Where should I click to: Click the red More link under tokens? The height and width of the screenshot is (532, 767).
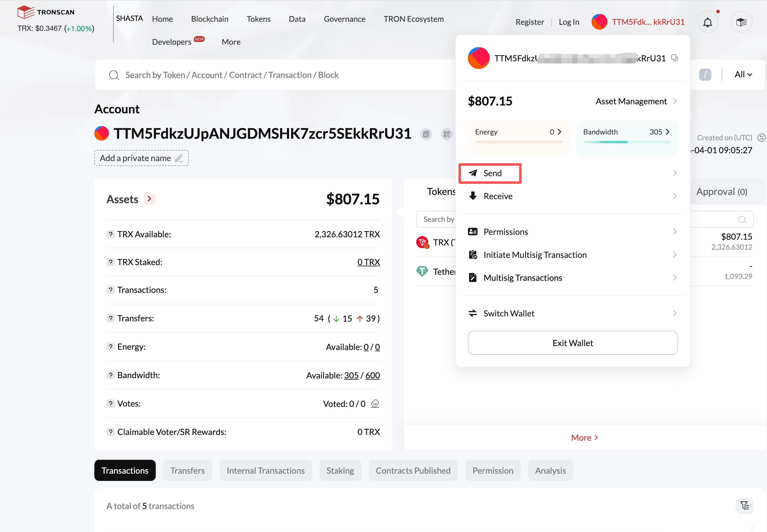(x=585, y=438)
